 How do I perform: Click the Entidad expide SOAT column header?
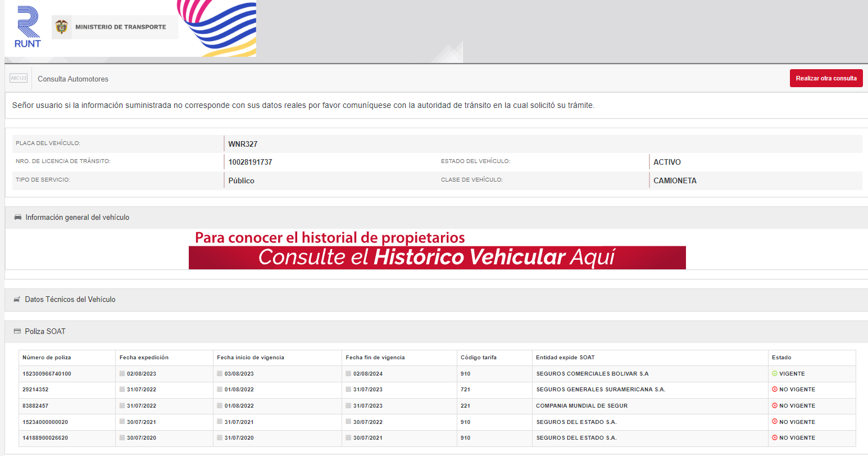pos(565,358)
